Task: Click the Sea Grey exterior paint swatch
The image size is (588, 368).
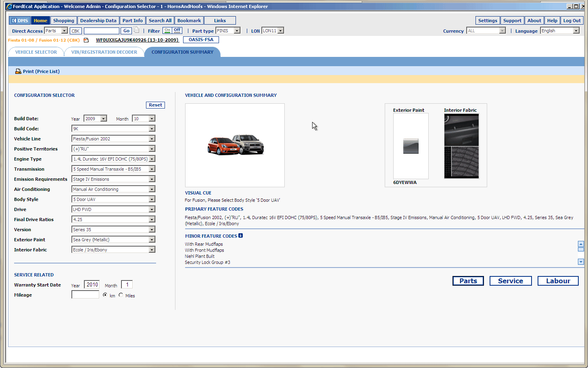Action: coord(411,146)
